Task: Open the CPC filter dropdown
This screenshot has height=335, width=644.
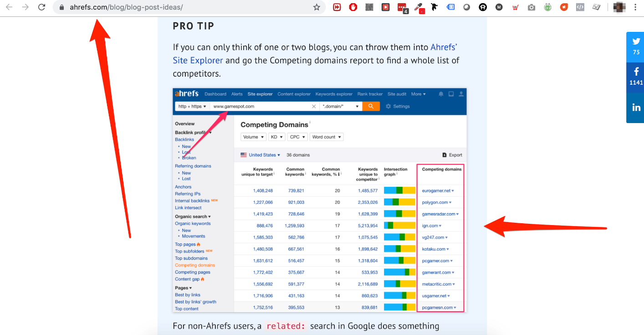Action: [297, 137]
